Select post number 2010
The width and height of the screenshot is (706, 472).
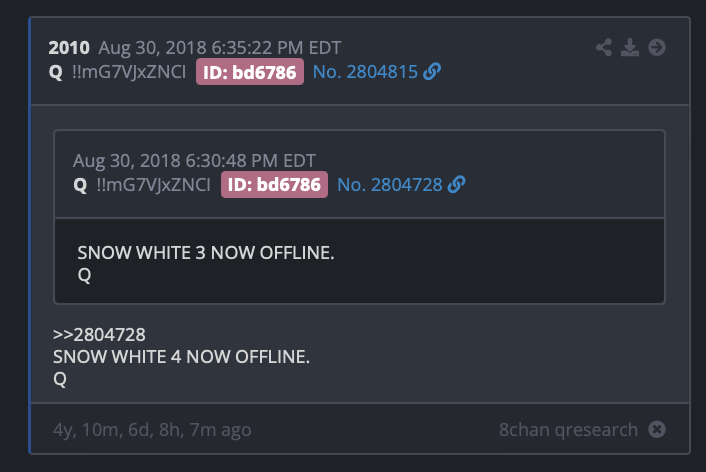(69, 48)
